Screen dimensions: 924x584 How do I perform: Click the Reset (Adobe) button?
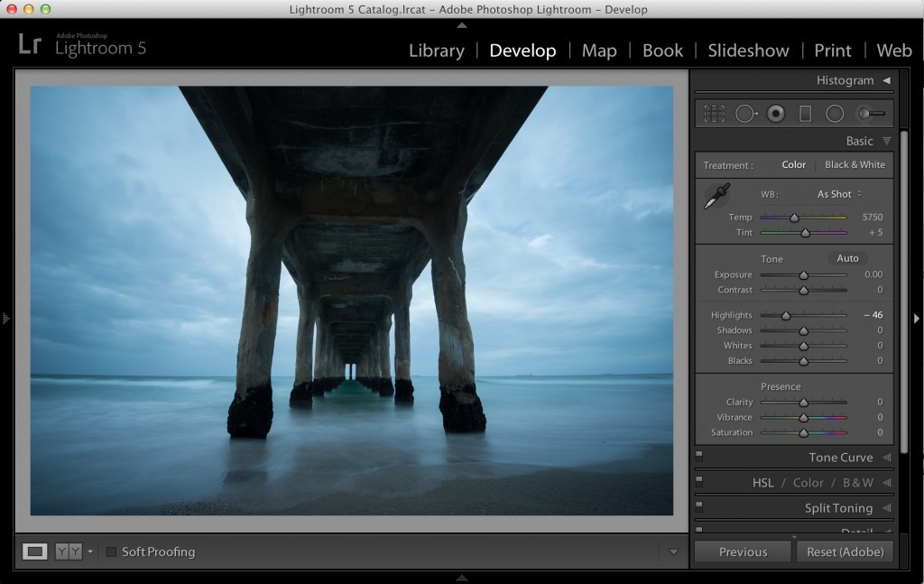[845, 552]
